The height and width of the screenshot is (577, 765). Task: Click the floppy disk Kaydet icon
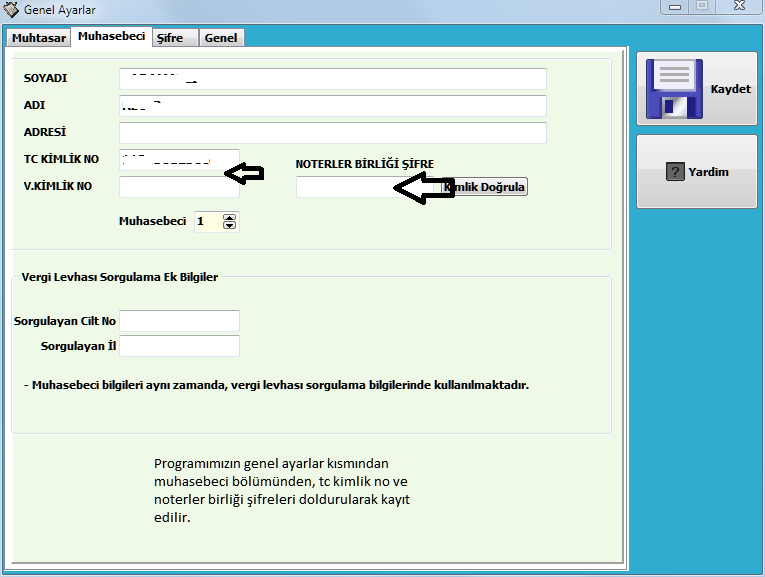[x=674, y=90]
